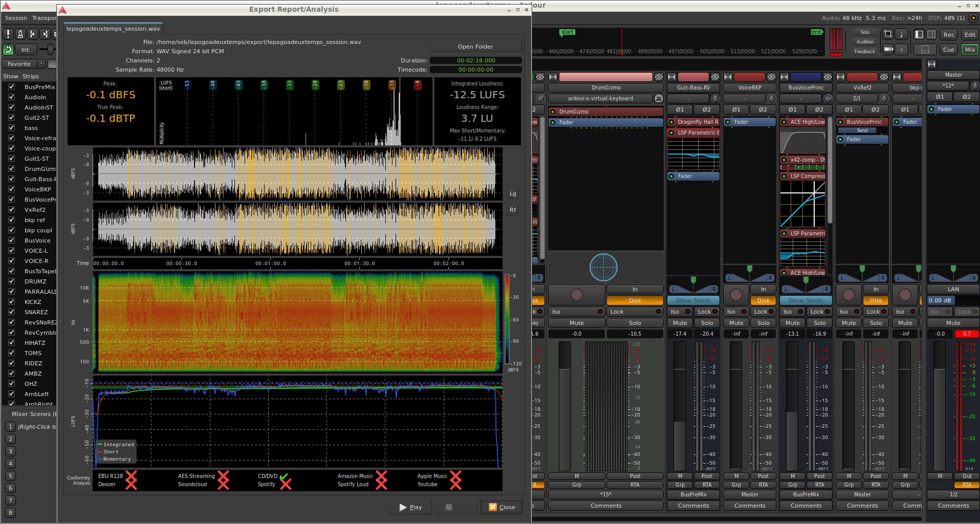Viewport: 980px width, 524px height.
Task: Toggle the green loop playback icon
Action: [x=8, y=50]
